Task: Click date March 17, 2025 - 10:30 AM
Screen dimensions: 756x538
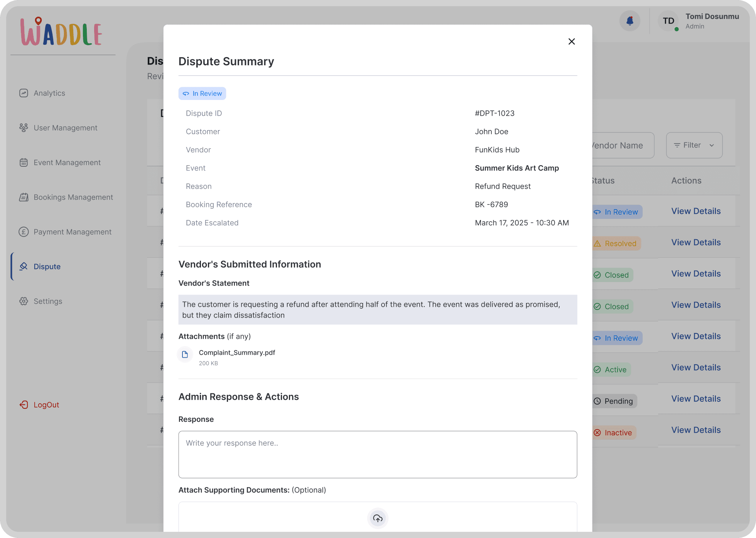Action: (522, 223)
